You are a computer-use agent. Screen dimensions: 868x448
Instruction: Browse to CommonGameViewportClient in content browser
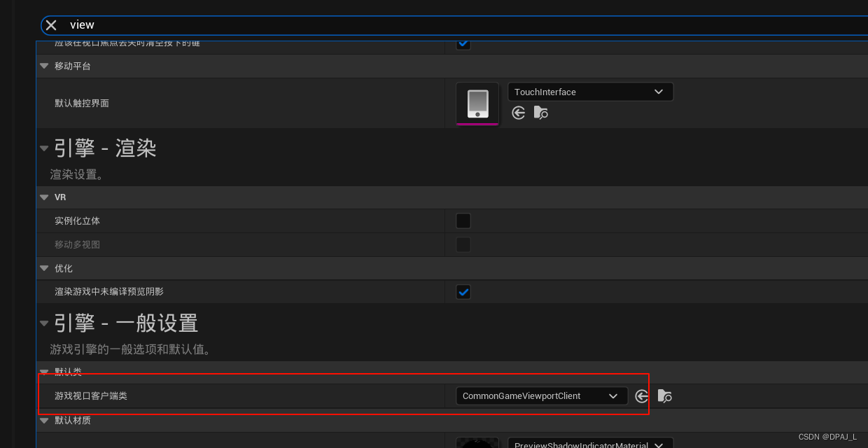click(x=664, y=395)
